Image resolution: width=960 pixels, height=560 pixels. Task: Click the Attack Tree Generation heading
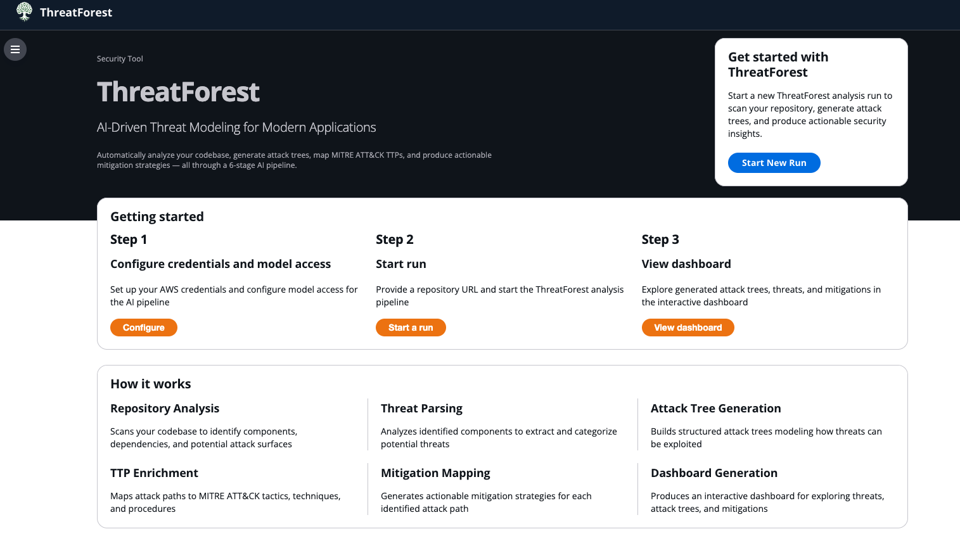click(x=715, y=408)
